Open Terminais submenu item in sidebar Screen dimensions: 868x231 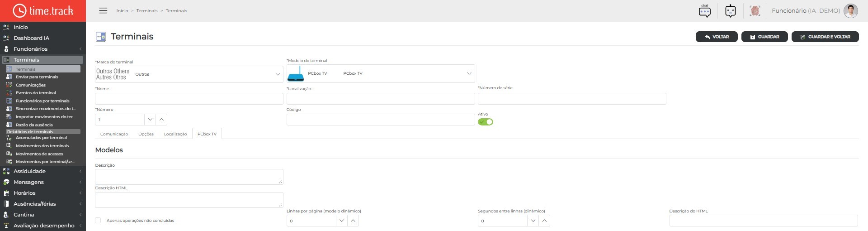pos(43,69)
